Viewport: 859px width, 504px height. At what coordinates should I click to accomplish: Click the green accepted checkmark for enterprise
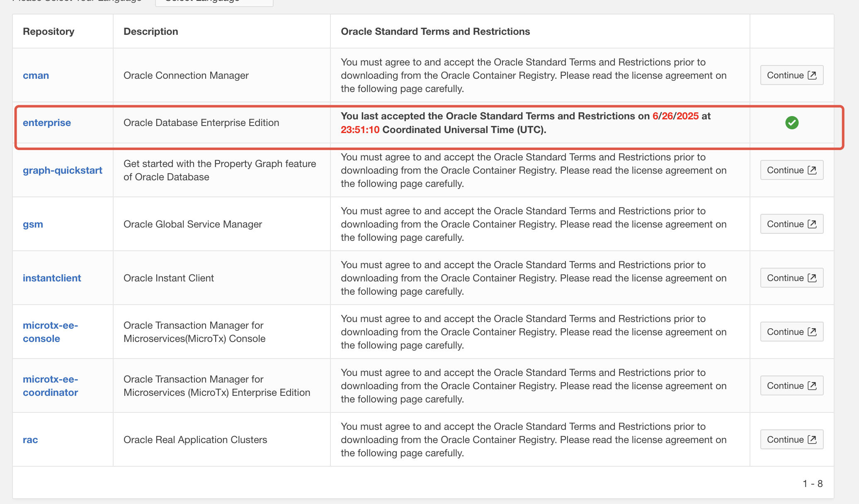[x=791, y=123]
